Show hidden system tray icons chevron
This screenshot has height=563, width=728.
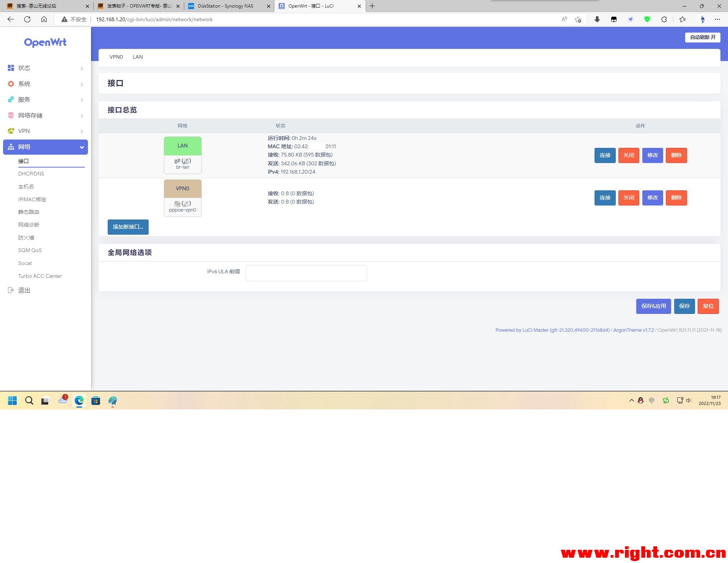(x=632, y=400)
